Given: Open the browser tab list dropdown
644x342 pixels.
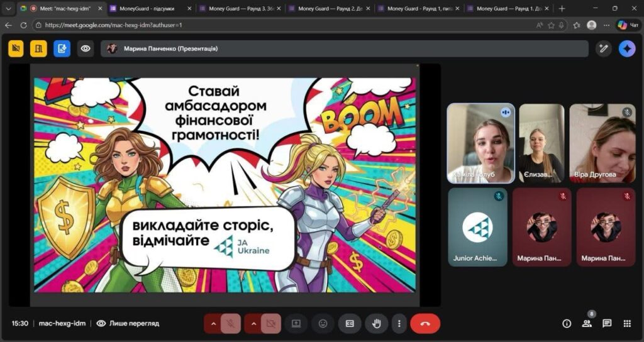Looking at the screenshot, I should (x=9, y=8).
